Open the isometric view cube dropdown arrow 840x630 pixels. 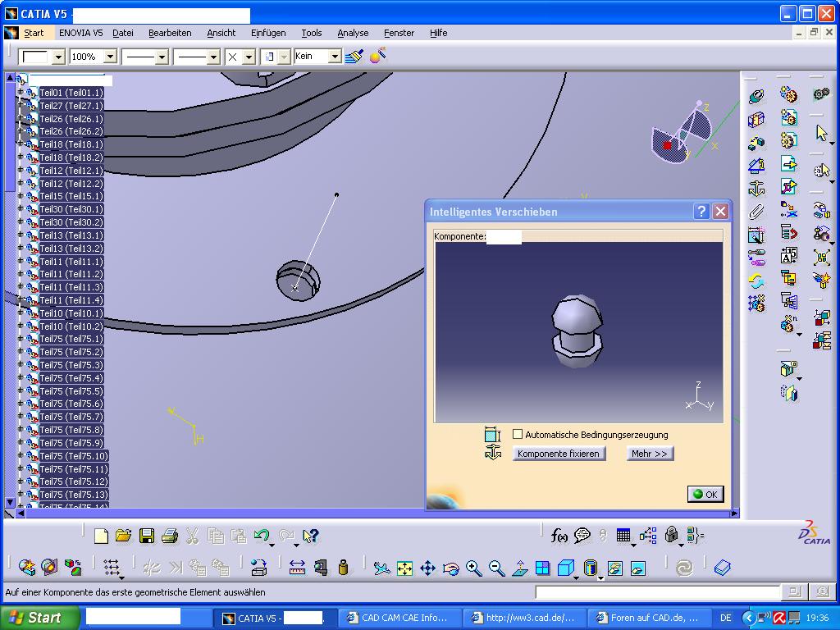click(576, 578)
